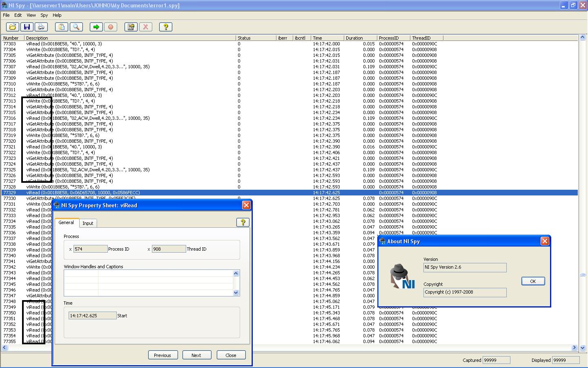
Task: Open the Spy menu
Action: coord(44,15)
